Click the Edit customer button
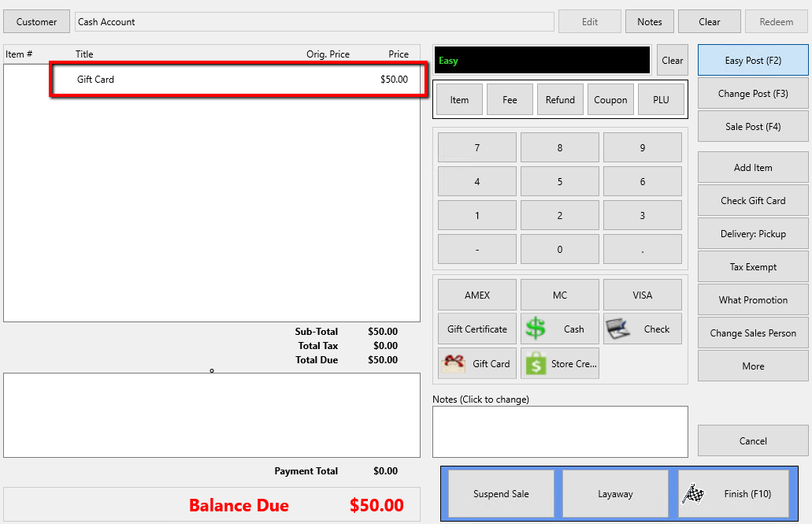This screenshot has width=812, height=524. click(x=590, y=22)
